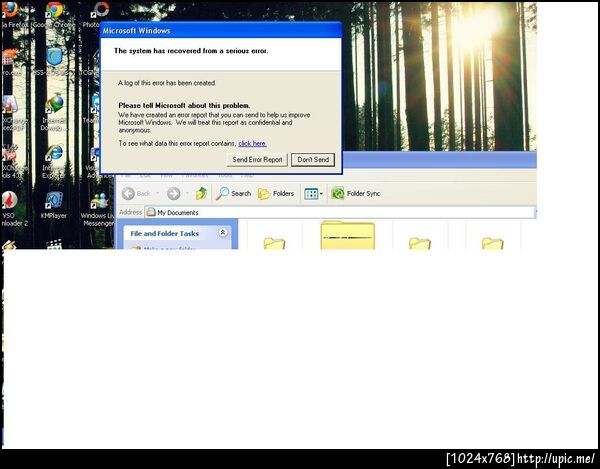
Task: Open the KMPlayer desktop shortcut
Action: pos(54,205)
